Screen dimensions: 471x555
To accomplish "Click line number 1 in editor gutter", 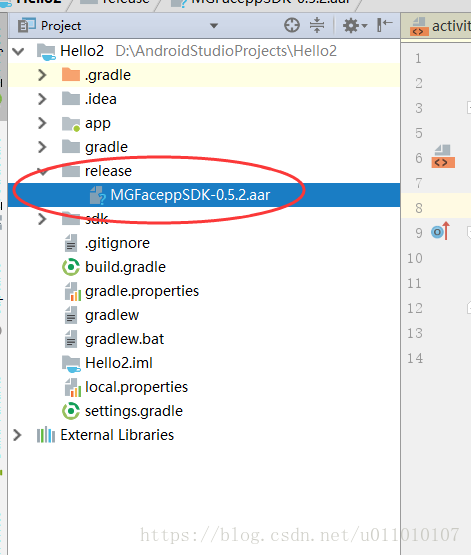I will coord(418,58).
